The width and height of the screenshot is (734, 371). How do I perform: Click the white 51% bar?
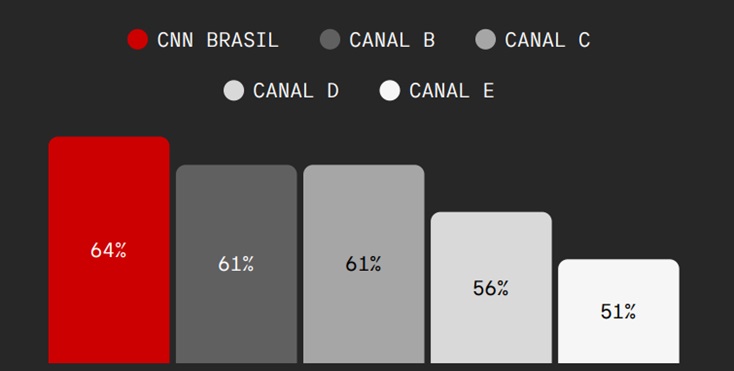coord(618,311)
